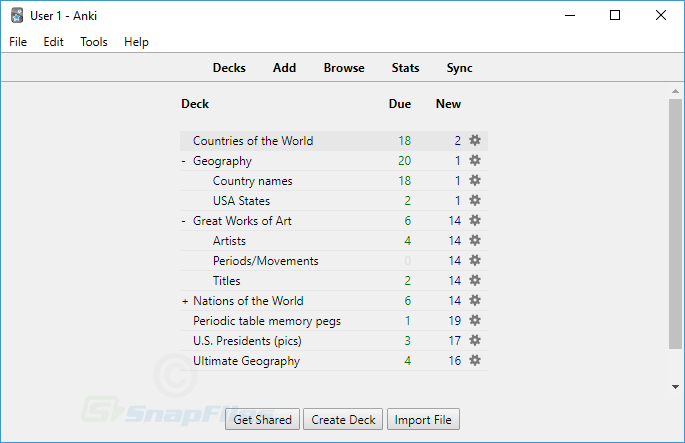Expand the Nations of the World deck
This screenshot has height=443, width=685.
[x=185, y=301]
